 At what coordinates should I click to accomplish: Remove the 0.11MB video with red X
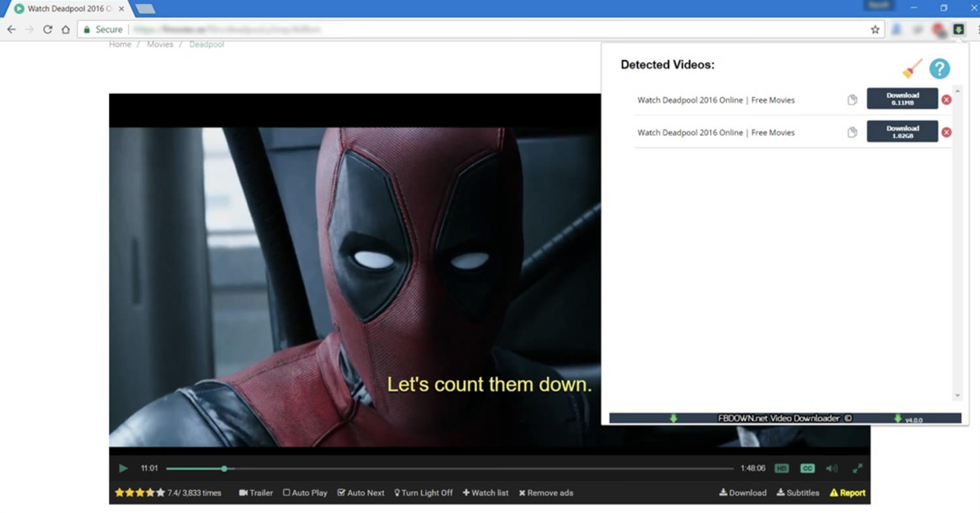[946, 99]
